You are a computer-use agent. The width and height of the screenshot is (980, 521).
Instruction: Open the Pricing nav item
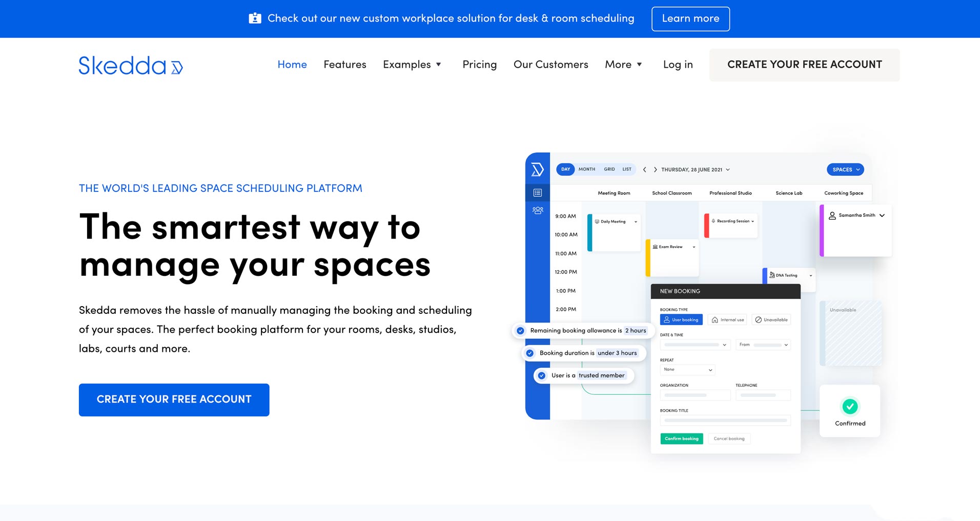pyautogui.click(x=480, y=65)
